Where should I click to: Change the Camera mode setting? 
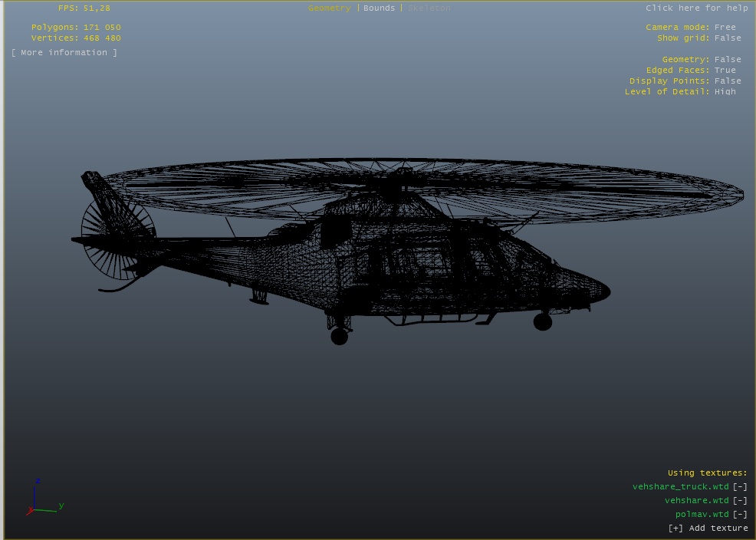point(691,28)
